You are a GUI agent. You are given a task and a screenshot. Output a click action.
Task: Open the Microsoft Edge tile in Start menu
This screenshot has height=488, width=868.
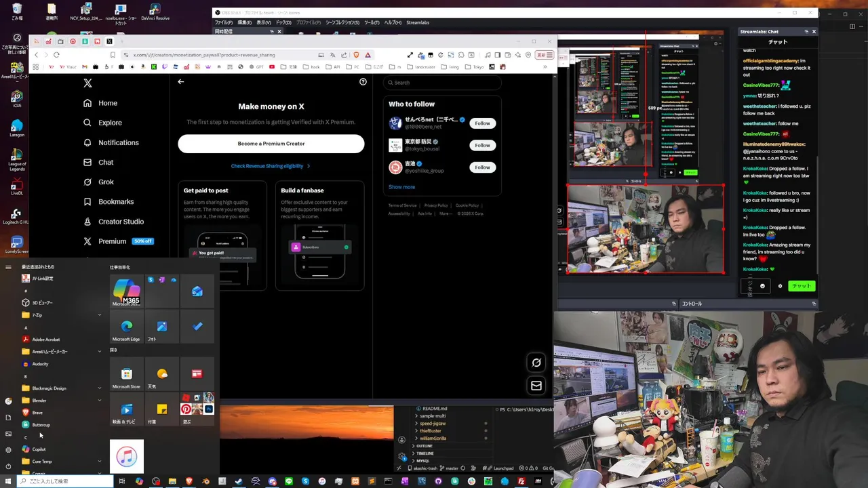coord(127,327)
